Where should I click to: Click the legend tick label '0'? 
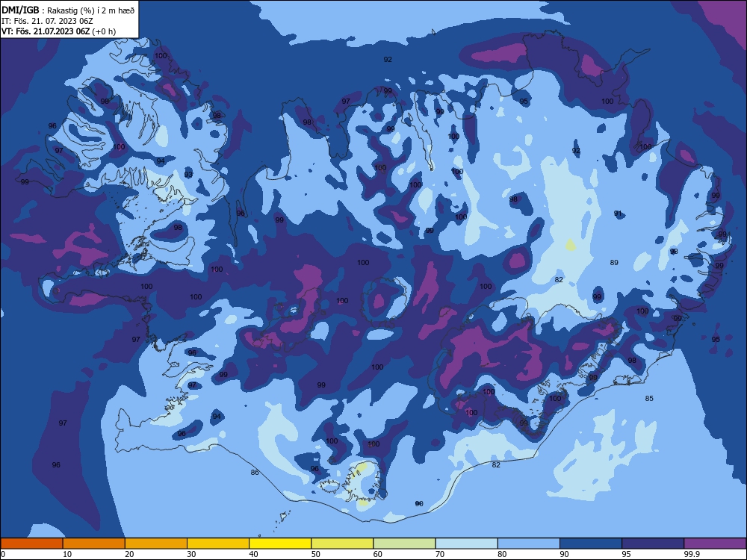3,554
